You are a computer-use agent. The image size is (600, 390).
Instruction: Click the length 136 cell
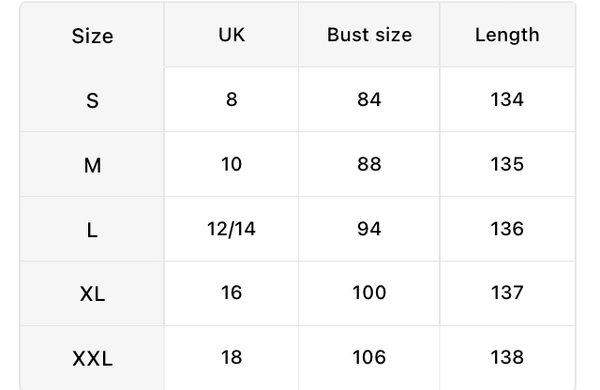tap(507, 229)
